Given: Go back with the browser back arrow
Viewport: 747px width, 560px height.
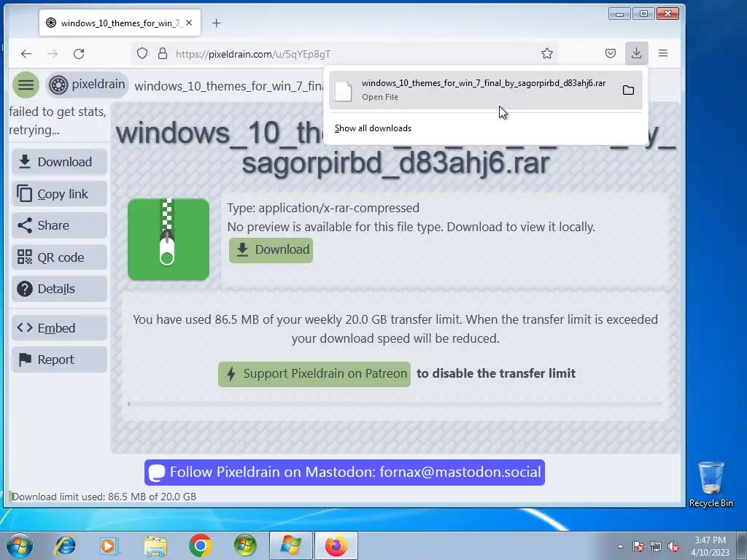Looking at the screenshot, I should 26,54.
